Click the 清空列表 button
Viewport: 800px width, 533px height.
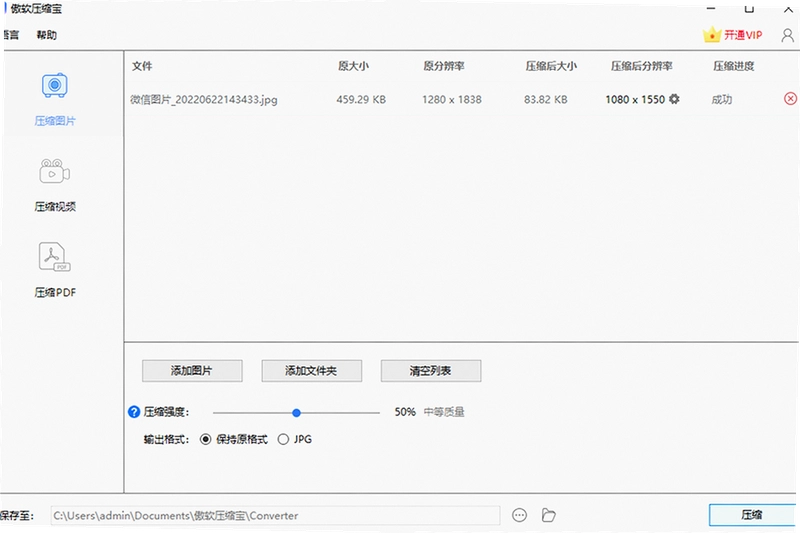tap(431, 371)
